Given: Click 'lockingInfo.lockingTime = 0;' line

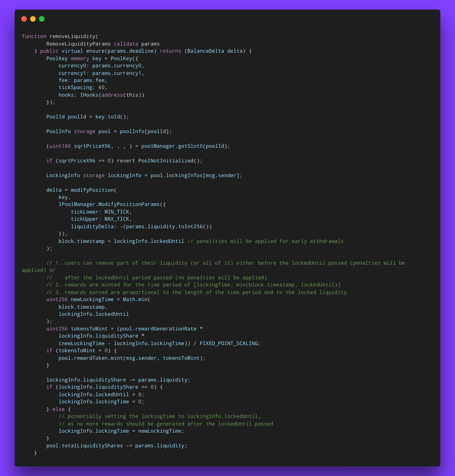Looking at the screenshot, I should click(x=101, y=402).
